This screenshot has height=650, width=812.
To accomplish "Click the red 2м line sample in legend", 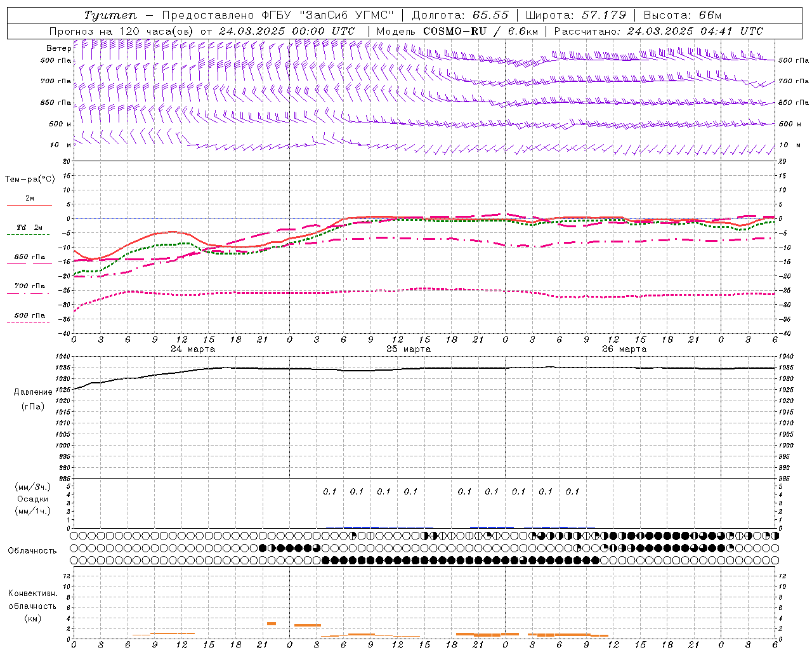I will pyautogui.click(x=29, y=205).
